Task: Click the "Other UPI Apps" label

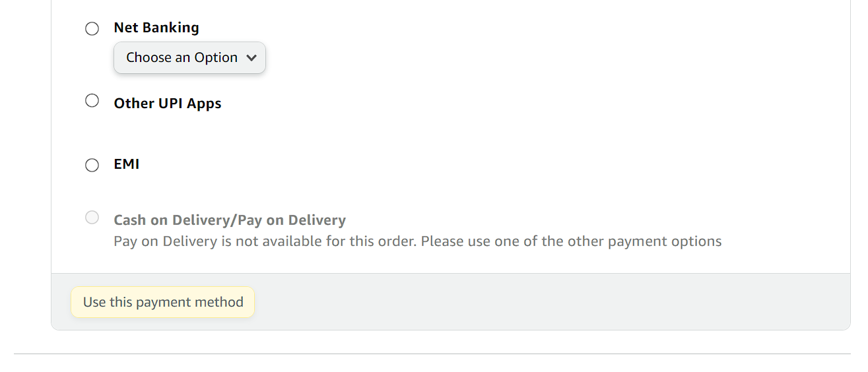Action: tap(168, 104)
